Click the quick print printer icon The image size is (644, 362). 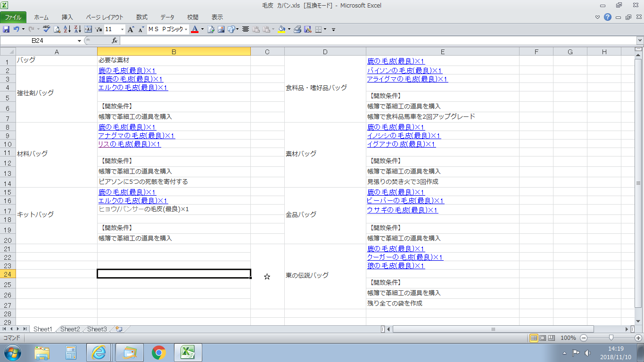[x=297, y=29]
